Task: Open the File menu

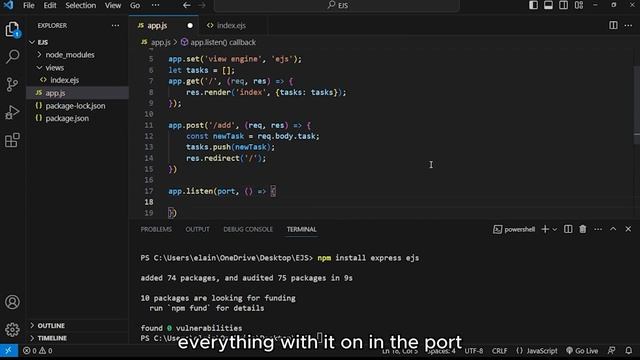Action: click(29, 5)
